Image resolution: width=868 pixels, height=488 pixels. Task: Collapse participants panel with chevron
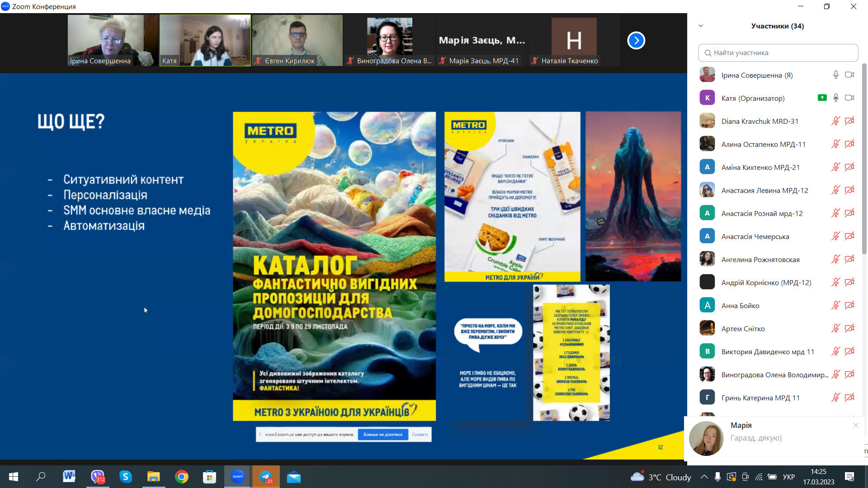coord(701,26)
